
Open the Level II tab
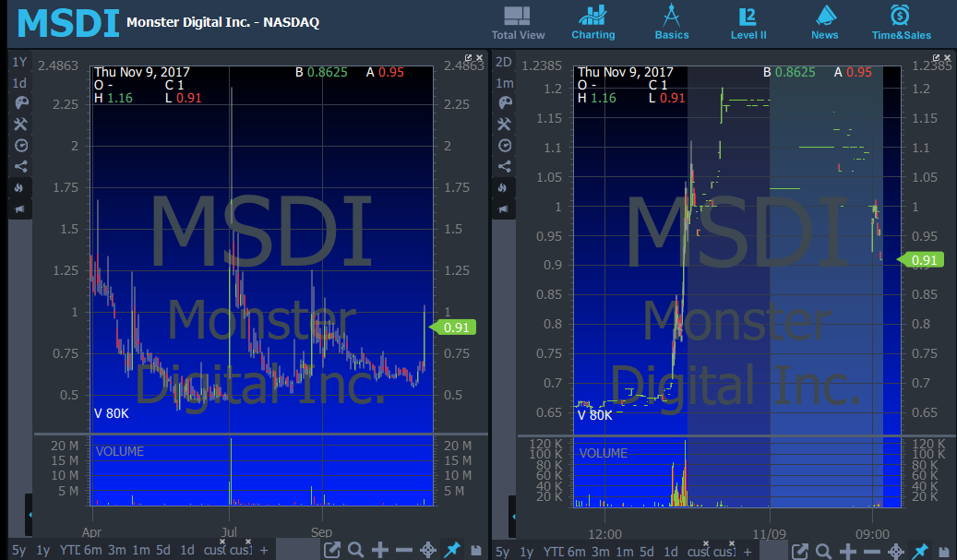click(x=748, y=22)
